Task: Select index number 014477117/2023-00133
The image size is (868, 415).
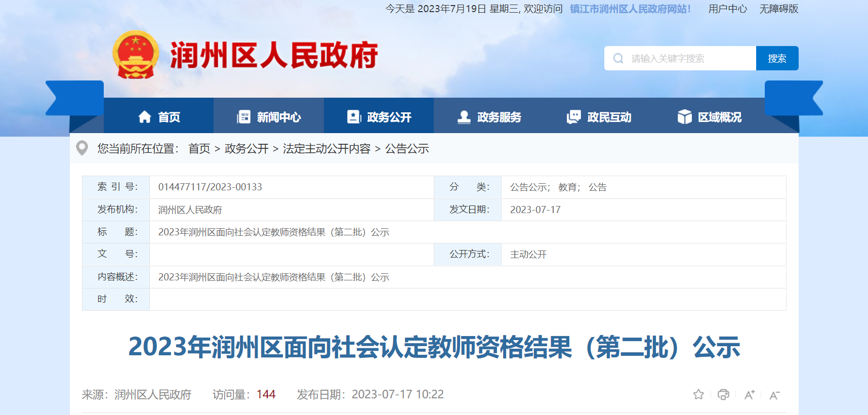Action: 210,187
